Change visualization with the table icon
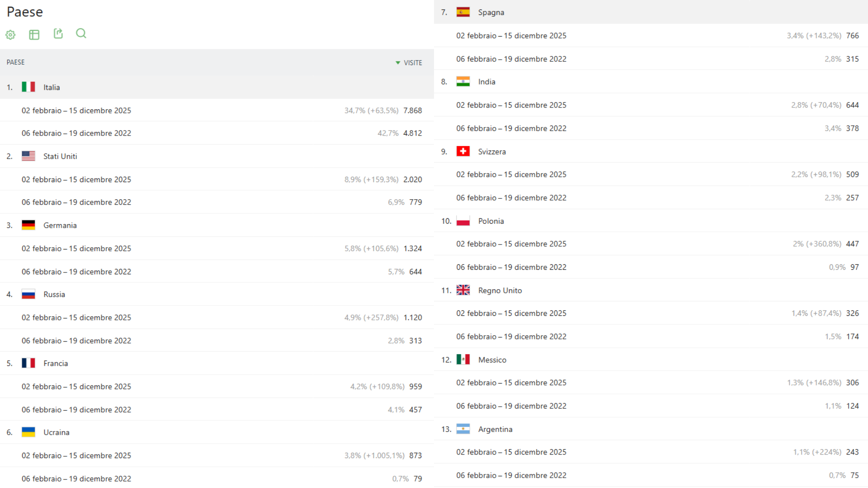 click(34, 35)
